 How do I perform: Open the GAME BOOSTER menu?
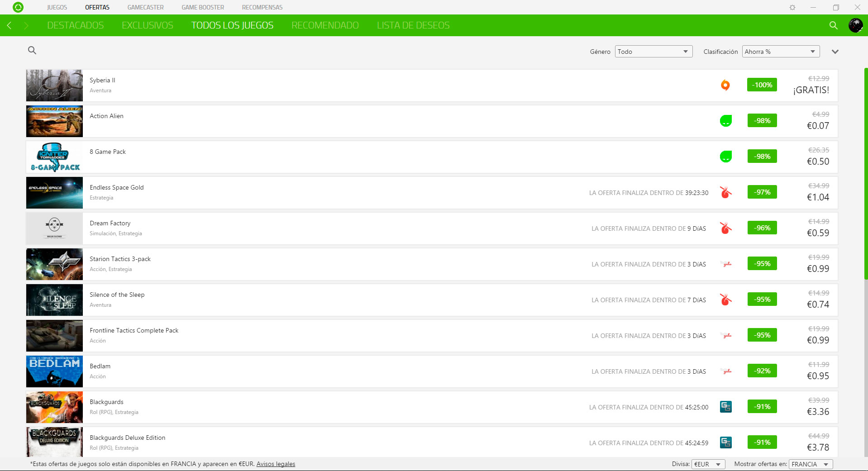(x=203, y=7)
